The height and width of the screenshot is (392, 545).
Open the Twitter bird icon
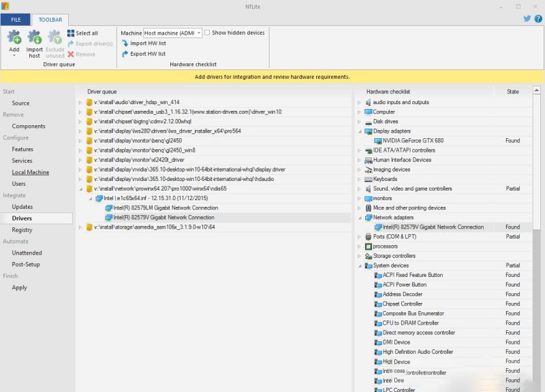527,19
